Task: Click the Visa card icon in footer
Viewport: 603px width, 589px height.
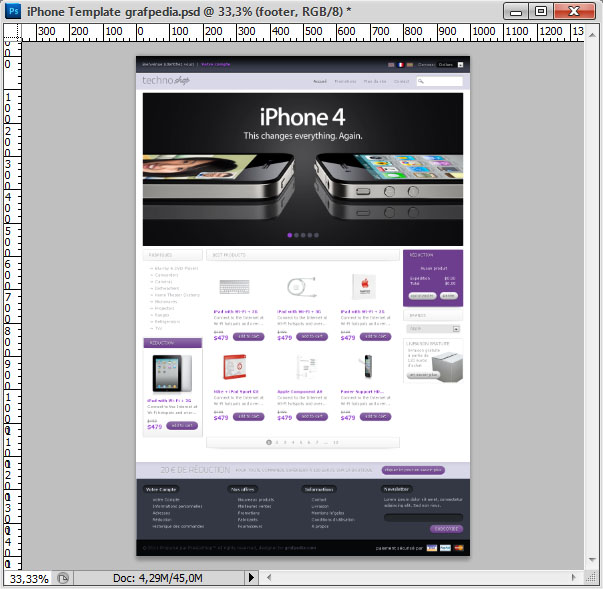Action: click(x=432, y=548)
